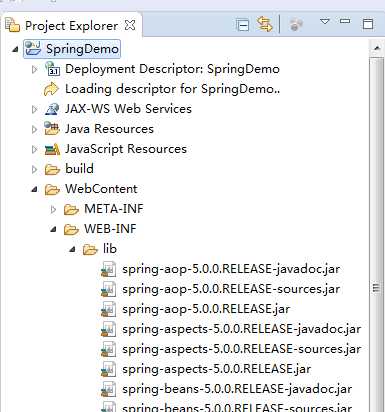Image resolution: width=385 pixels, height=412 pixels.
Task: Click the vertical scrollbar thumb
Action: pyautogui.click(x=377, y=235)
